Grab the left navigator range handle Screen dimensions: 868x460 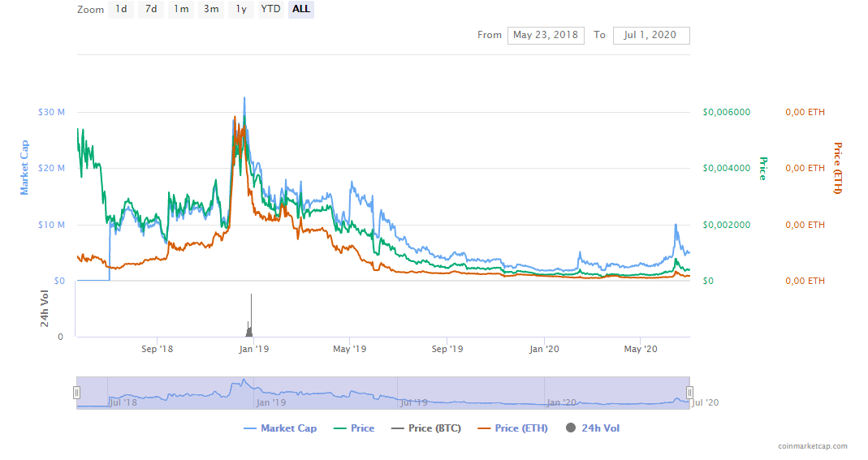click(76, 393)
